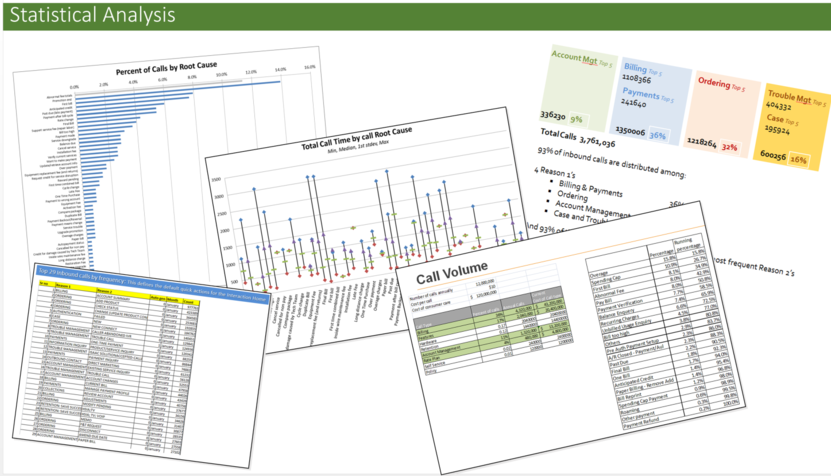Click the Running percentage column header

687,245
